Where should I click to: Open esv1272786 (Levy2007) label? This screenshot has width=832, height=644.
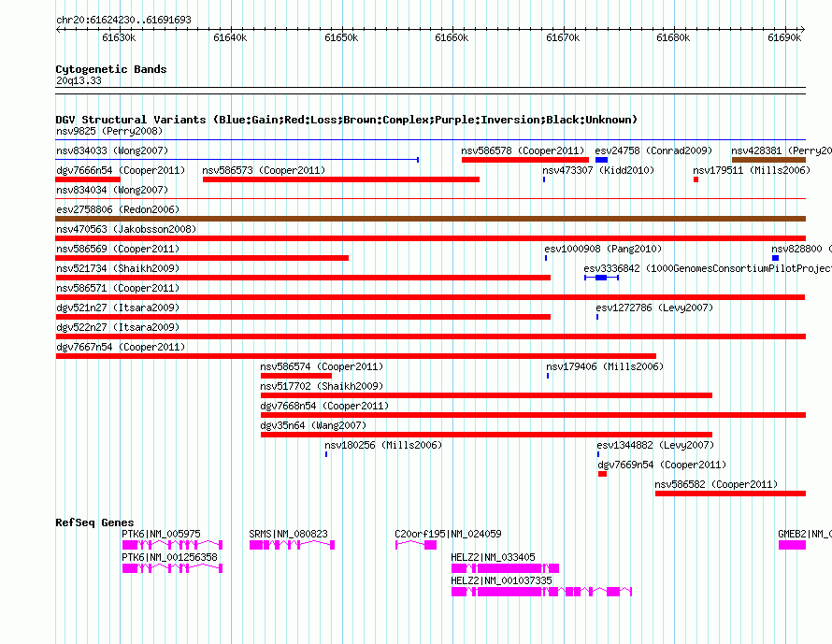point(654,308)
